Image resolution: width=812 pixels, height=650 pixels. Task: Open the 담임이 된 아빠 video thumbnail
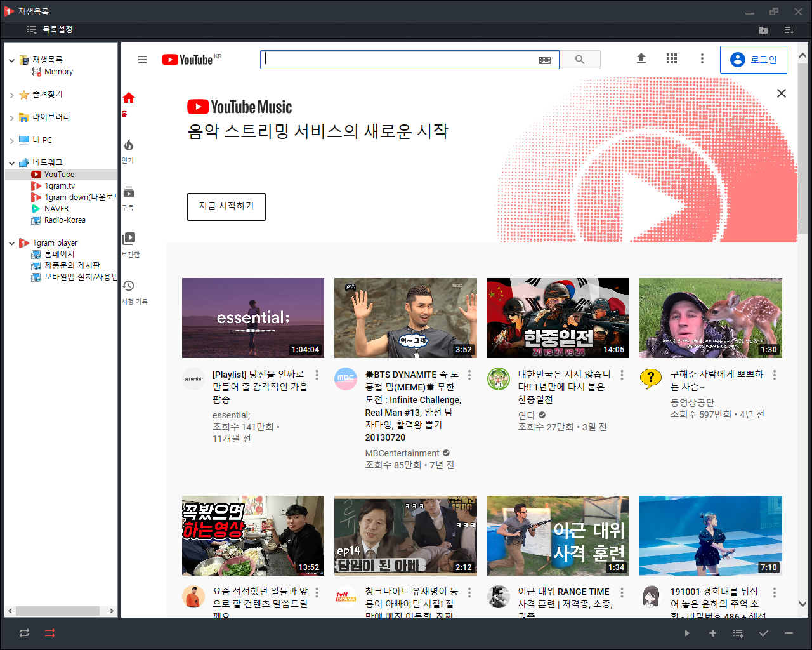click(405, 536)
